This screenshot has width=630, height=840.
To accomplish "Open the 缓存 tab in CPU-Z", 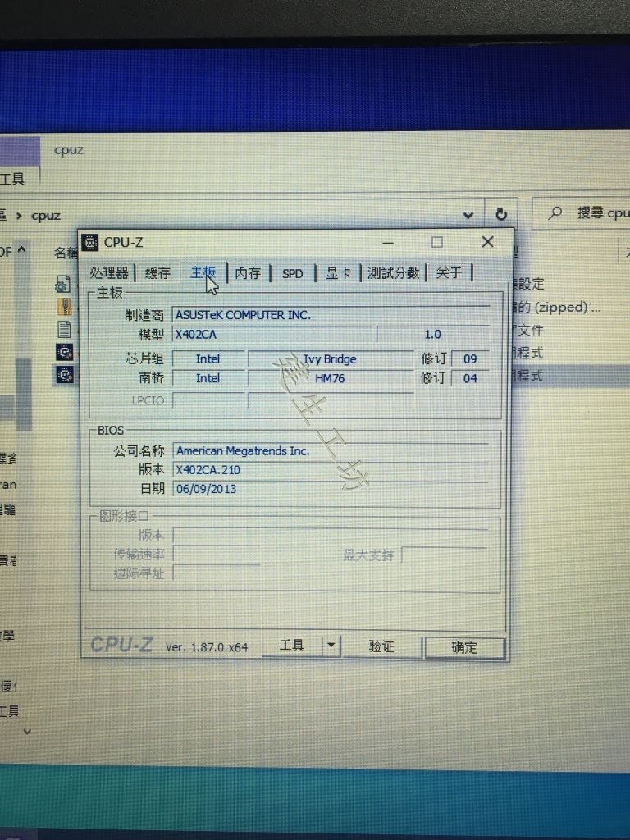I will pos(157,273).
